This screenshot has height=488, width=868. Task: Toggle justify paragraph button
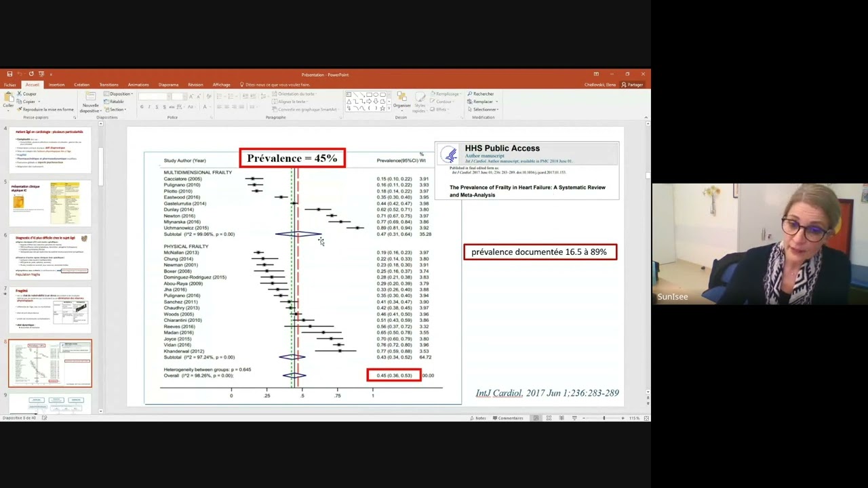click(241, 106)
